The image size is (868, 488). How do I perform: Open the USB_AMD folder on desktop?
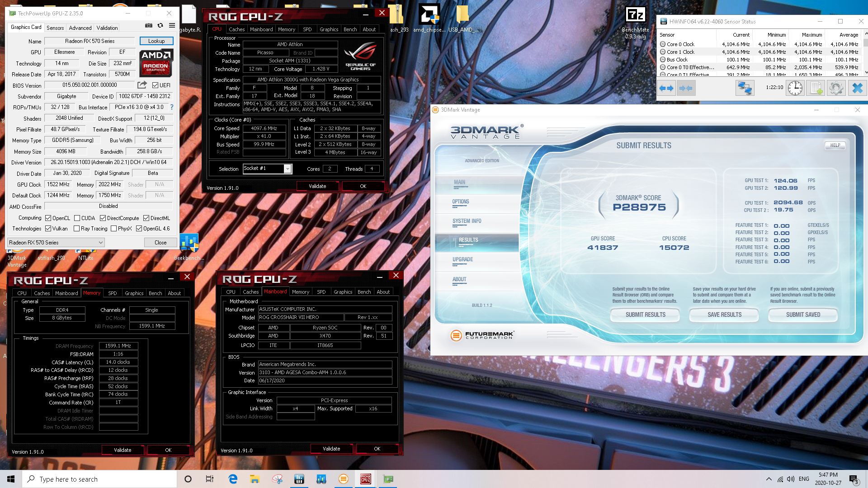click(463, 19)
